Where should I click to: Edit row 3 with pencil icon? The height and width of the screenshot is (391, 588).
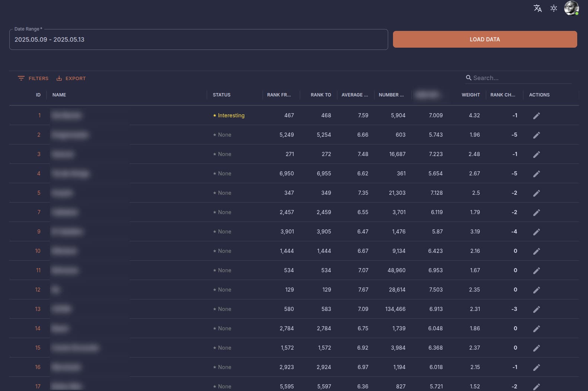point(536,155)
